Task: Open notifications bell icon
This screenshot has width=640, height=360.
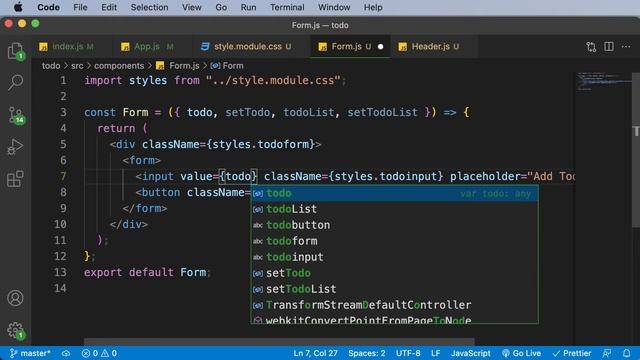Action: pos(627,353)
